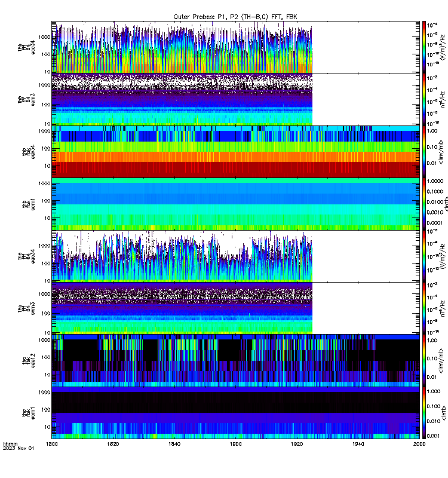
Task: Click the "thc fff 64 eac34" panel label
Action: click(x=26, y=256)
